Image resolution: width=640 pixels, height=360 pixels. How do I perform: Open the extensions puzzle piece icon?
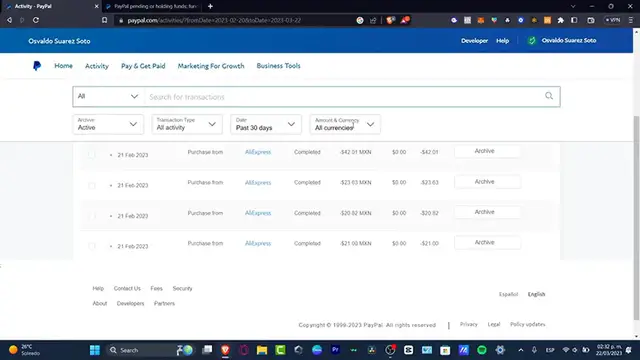click(560, 20)
